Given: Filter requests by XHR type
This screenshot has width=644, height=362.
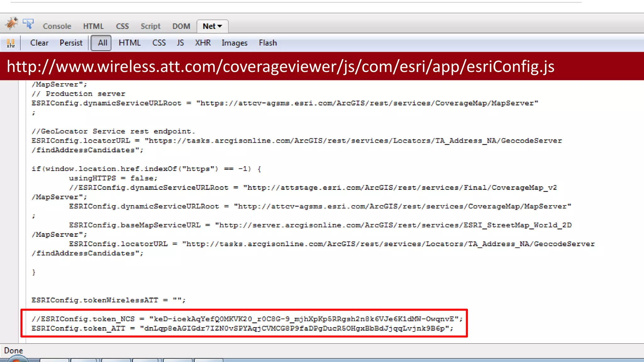Looking at the screenshot, I should (x=203, y=43).
